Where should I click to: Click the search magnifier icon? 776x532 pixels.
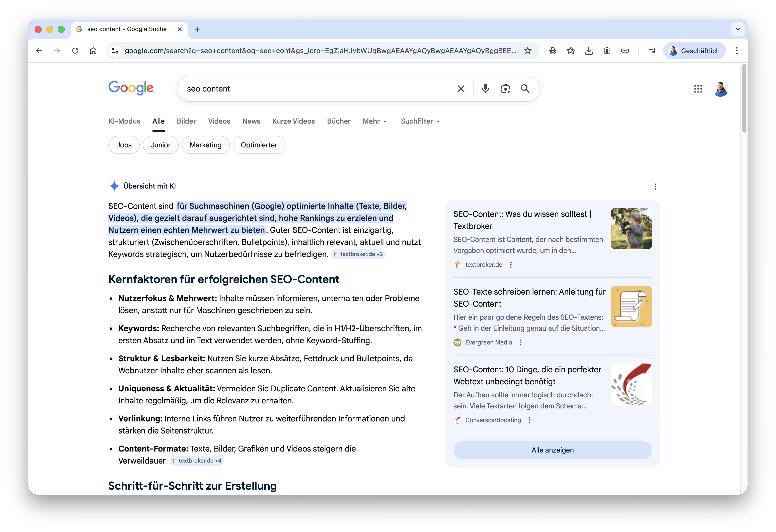pyautogui.click(x=525, y=89)
